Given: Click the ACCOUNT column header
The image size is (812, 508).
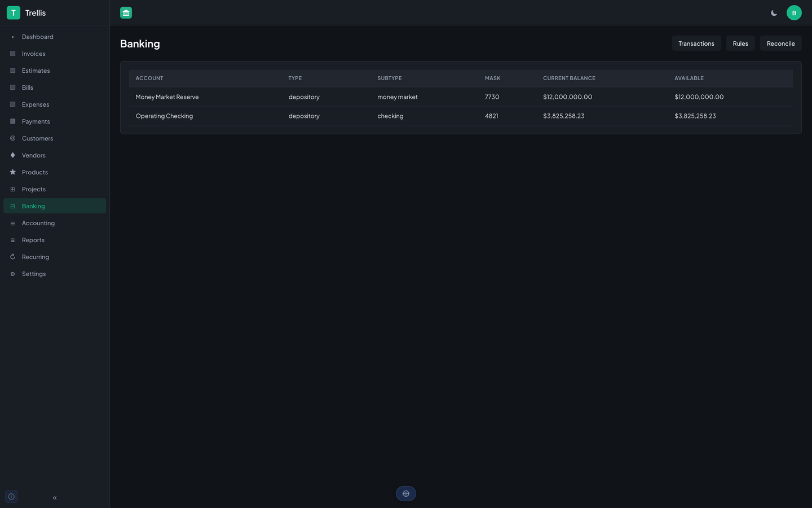Looking at the screenshot, I should tap(149, 78).
